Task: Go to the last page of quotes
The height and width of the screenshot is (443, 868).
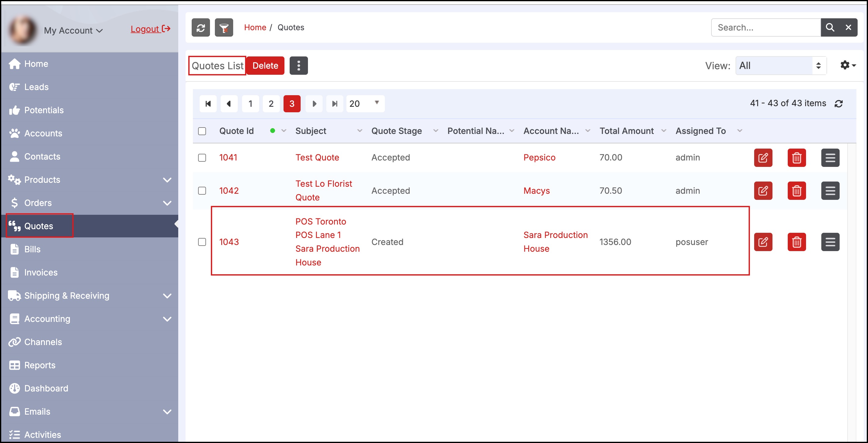Action: click(335, 104)
